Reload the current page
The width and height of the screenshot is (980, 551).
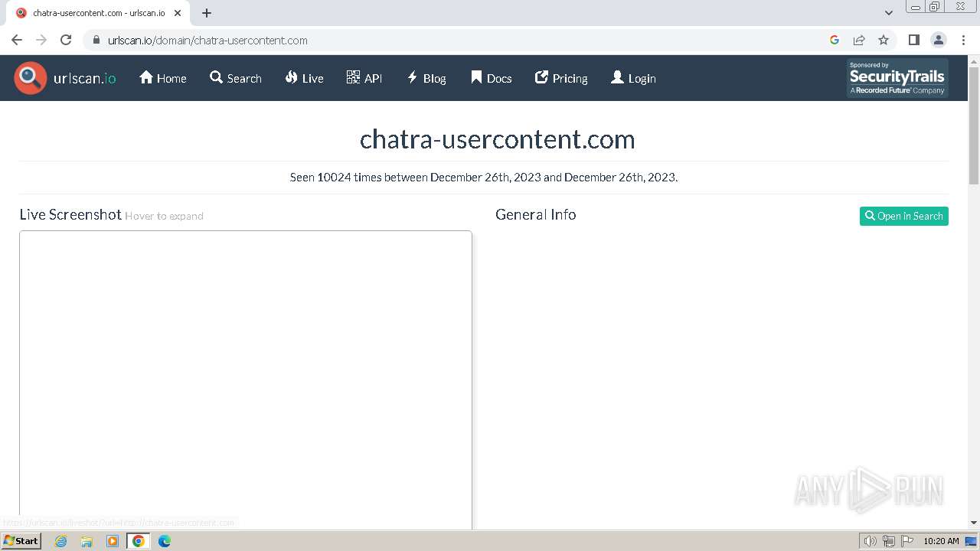tap(66, 40)
